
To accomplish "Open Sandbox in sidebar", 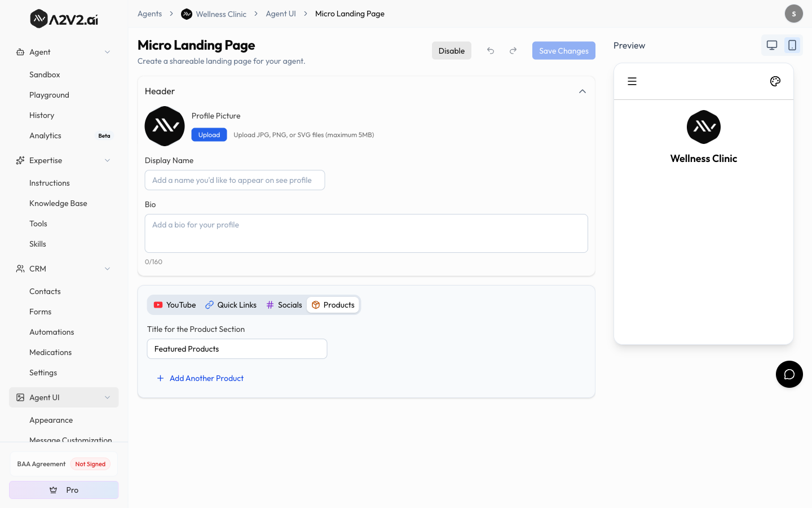I will (x=45, y=75).
